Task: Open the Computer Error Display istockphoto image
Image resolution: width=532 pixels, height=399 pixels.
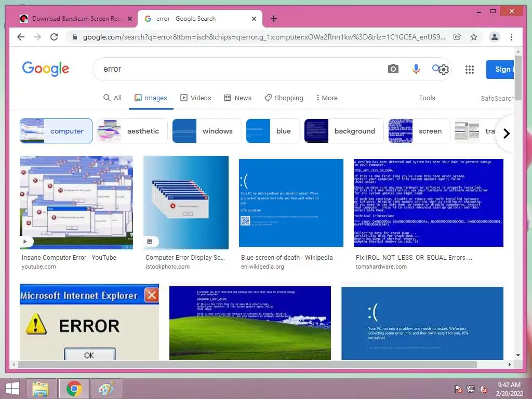Action: (x=185, y=203)
